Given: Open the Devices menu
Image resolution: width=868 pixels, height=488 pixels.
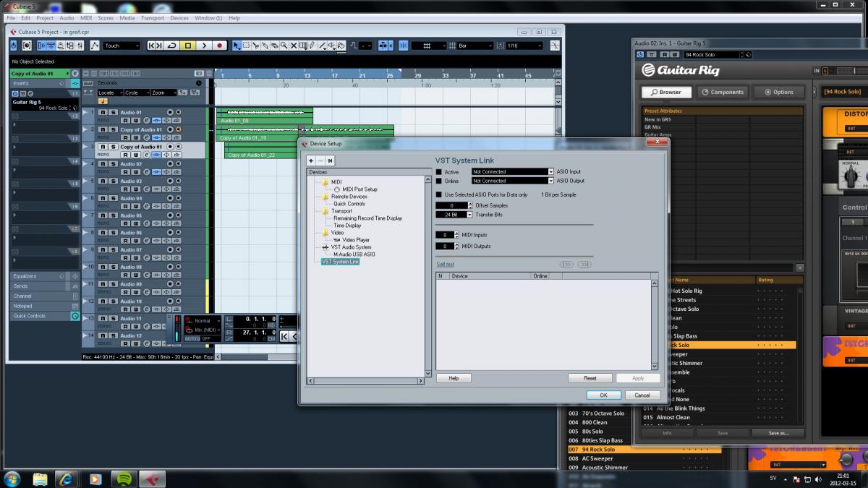Looking at the screenshot, I should click(179, 18).
